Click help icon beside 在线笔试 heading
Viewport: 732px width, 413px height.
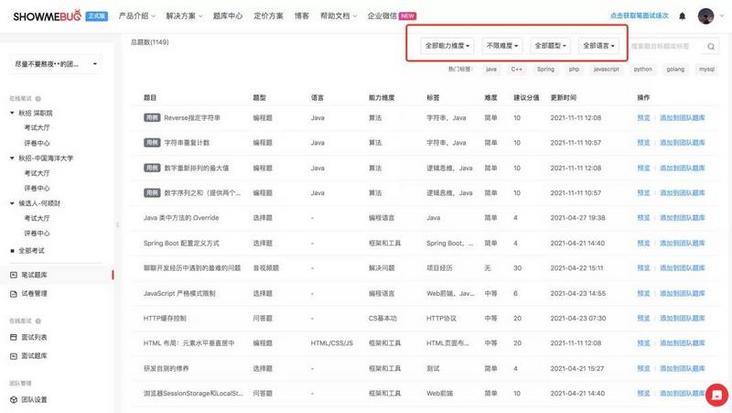coord(38,98)
